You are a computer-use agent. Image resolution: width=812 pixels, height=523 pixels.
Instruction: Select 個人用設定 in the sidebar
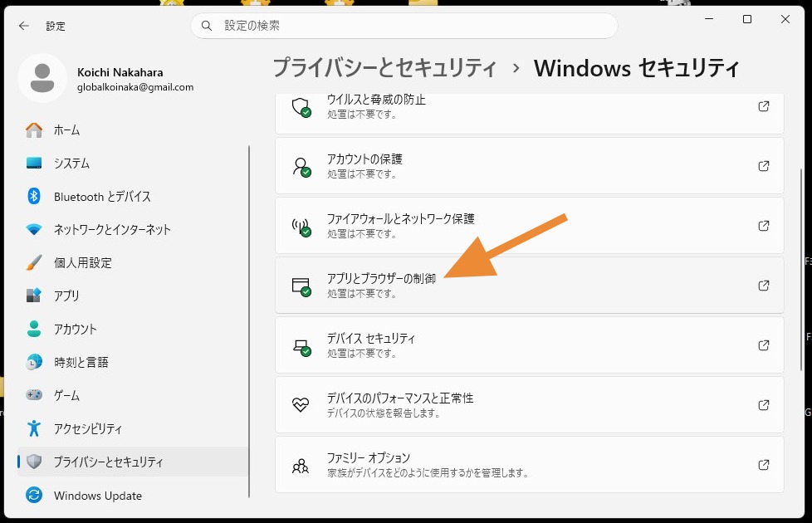coord(83,262)
